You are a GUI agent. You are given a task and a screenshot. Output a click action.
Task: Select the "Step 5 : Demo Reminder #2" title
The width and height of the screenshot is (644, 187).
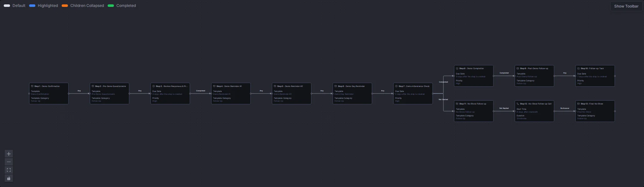coord(290,86)
